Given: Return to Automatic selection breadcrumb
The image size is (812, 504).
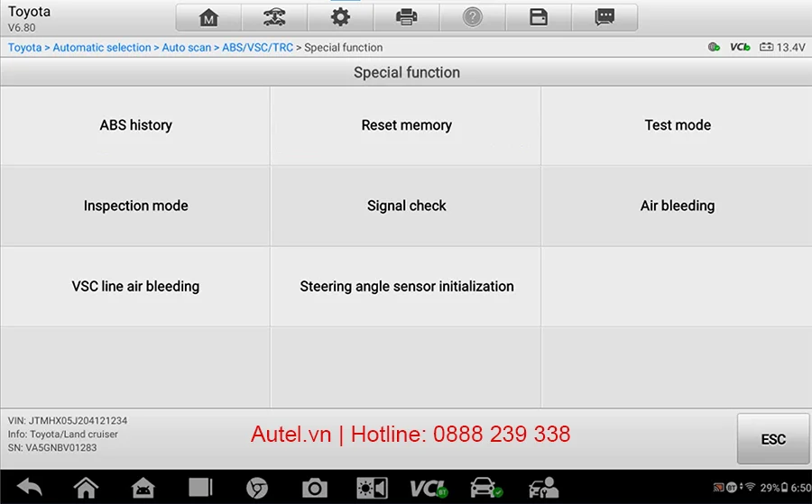Looking at the screenshot, I should [101, 48].
